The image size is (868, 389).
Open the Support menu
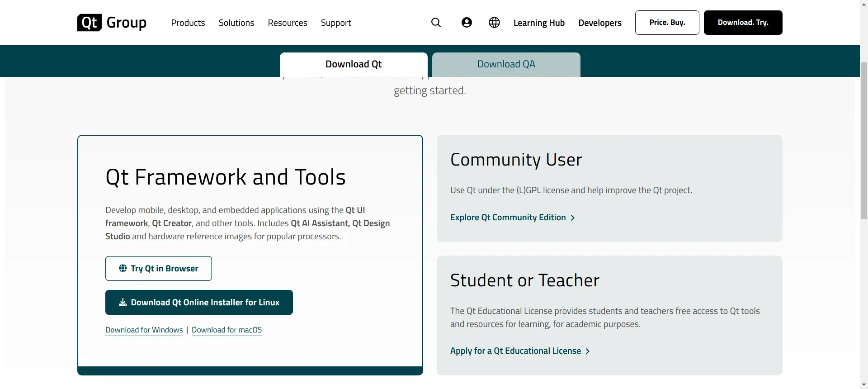335,23
